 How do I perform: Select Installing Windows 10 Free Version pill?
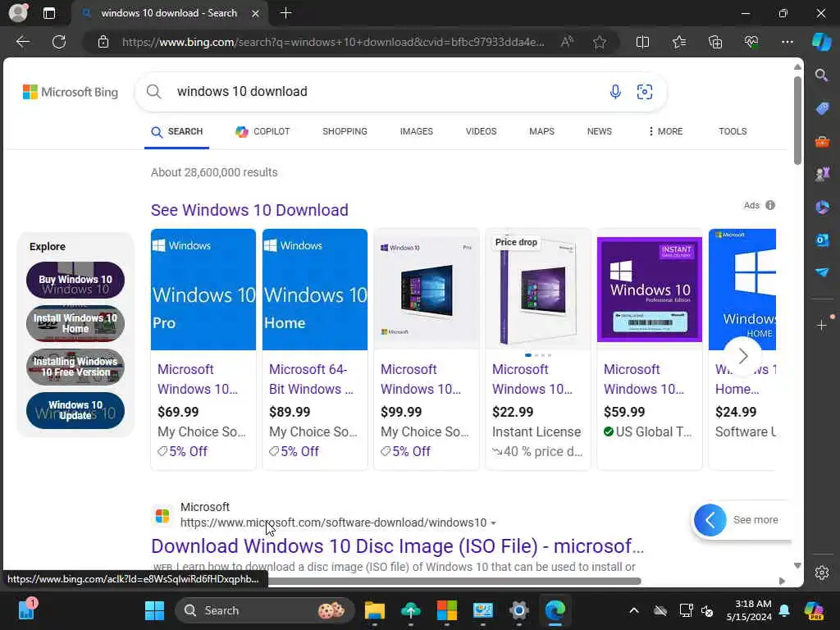(x=75, y=367)
